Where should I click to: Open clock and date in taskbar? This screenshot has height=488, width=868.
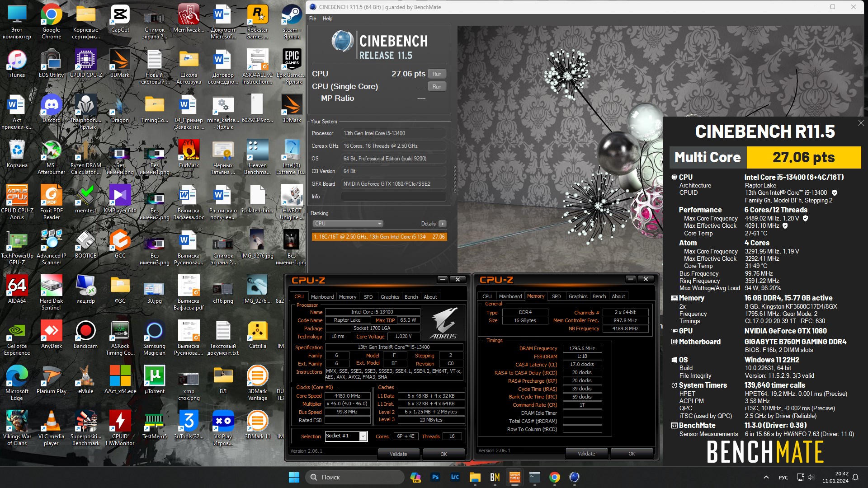tap(835, 477)
